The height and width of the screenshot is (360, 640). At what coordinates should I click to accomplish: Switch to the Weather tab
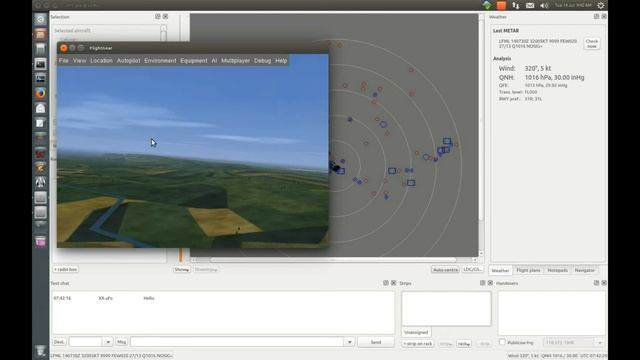pos(500,270)
